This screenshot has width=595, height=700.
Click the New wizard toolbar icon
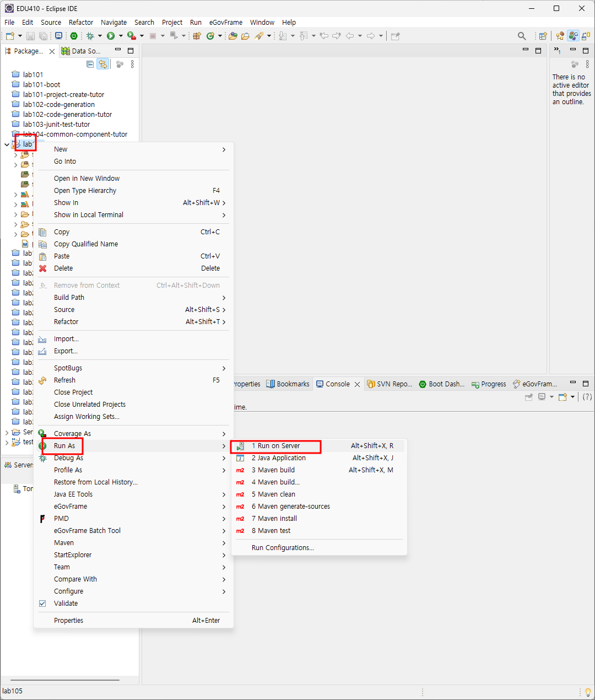[x=10, y=36]
